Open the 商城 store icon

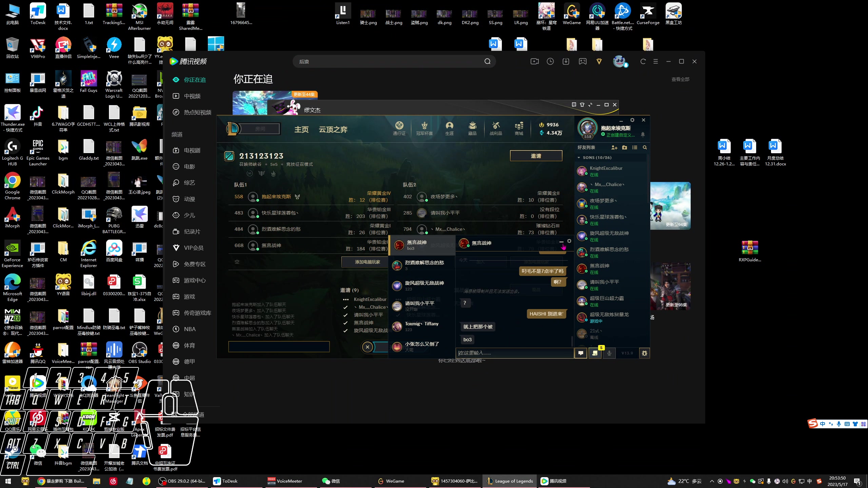coord(519,128)
